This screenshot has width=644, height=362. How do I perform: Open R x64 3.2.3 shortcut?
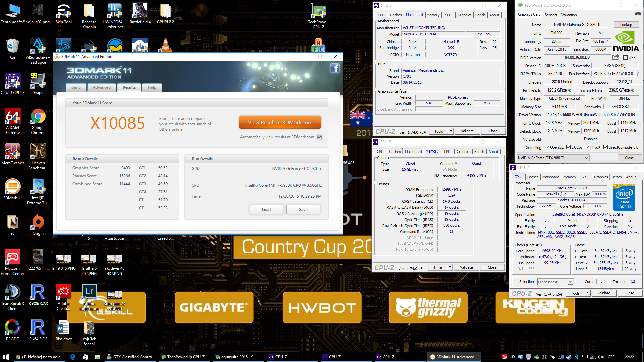(38, 330)
